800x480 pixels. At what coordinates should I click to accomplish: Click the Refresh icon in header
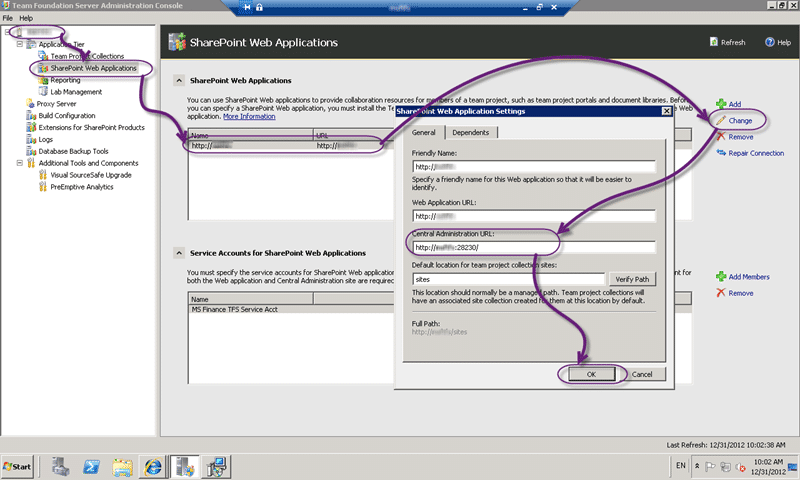click(x=714, y=42)
